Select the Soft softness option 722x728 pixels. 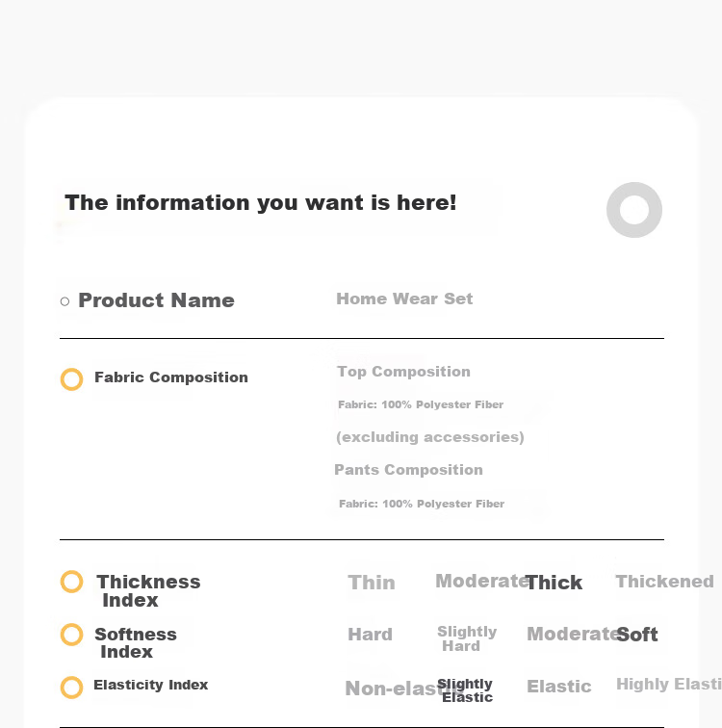coord(637,635)
